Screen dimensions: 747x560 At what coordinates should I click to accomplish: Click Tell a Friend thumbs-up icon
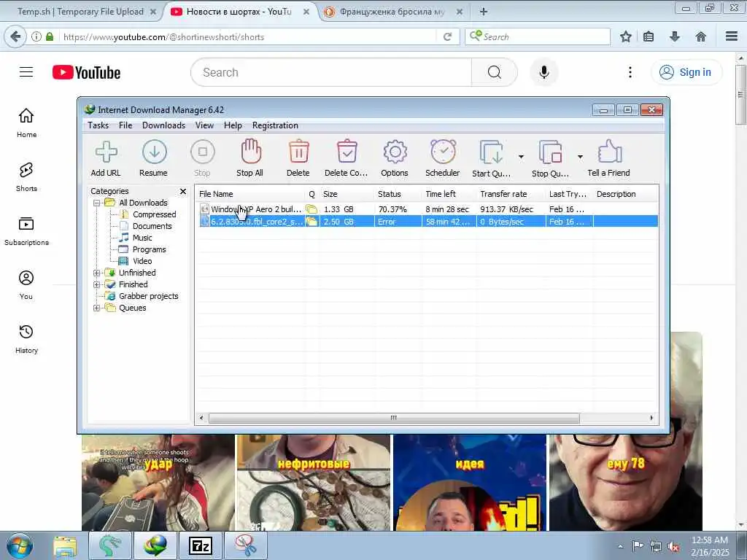pyautogui.click(x=610, y=152)
